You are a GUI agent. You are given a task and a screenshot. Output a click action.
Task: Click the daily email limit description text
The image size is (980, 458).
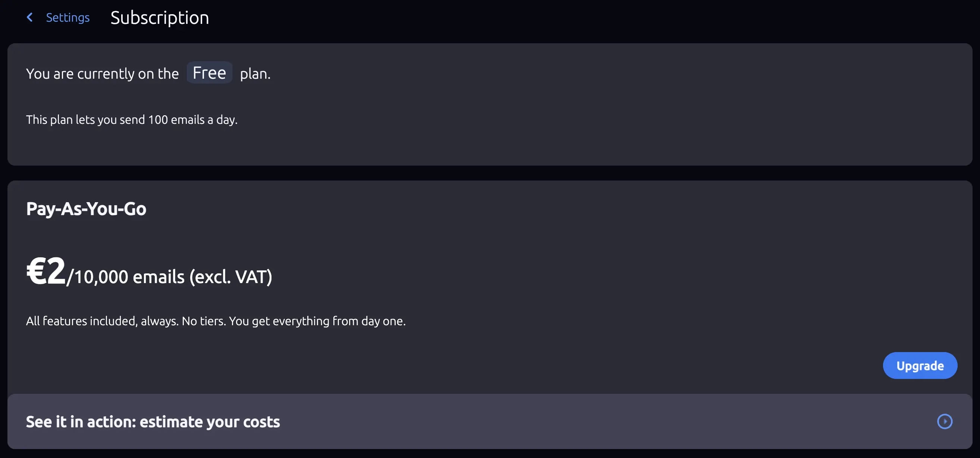tap(131, 119)
